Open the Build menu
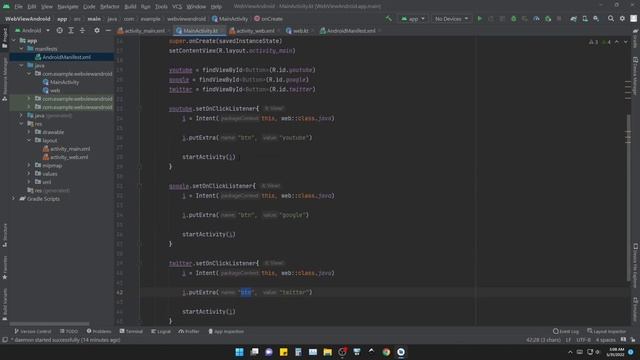Viewport: 640px width, 360px height. click(x=130, y=7)
